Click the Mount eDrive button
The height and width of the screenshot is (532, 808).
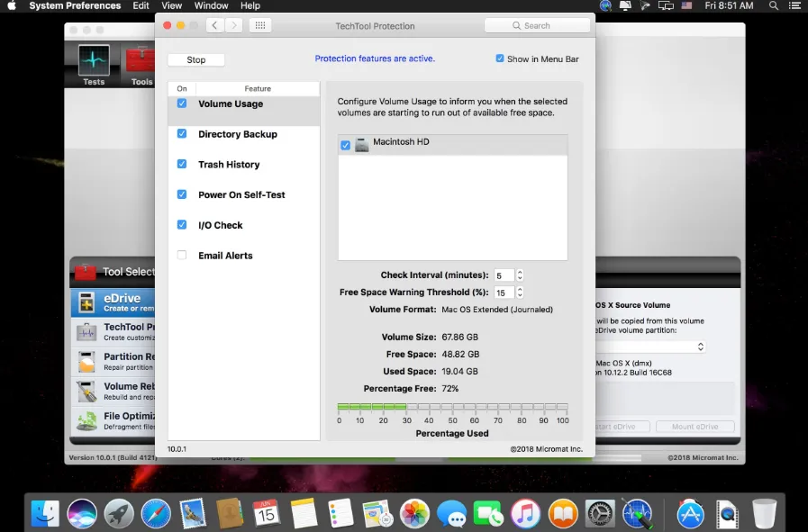695,427
